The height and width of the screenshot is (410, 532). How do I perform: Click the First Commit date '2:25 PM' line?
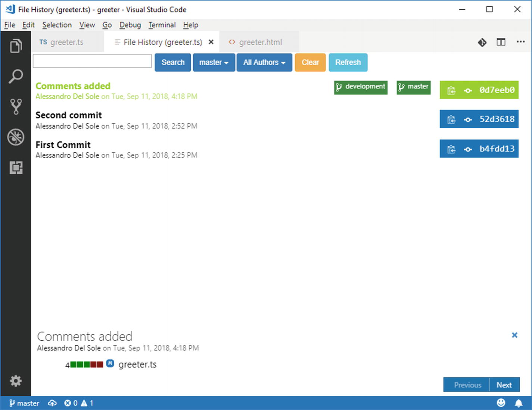(x=116, y=155)
